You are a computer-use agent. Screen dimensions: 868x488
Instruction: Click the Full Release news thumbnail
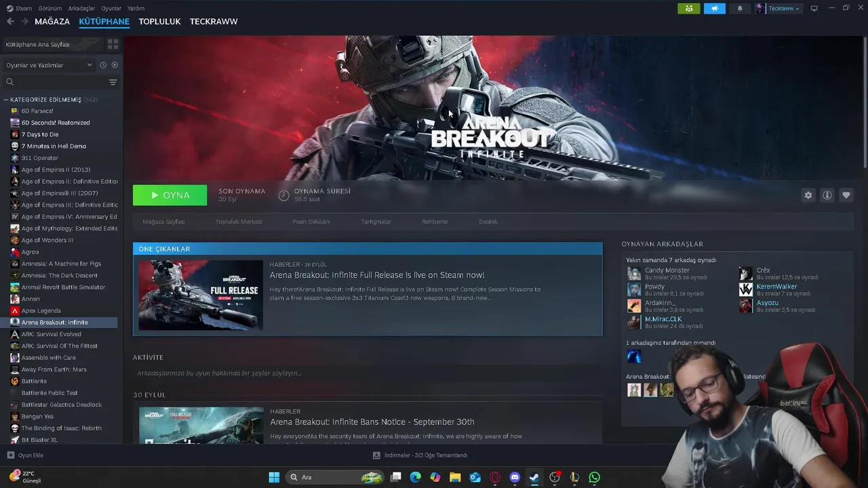201,295
